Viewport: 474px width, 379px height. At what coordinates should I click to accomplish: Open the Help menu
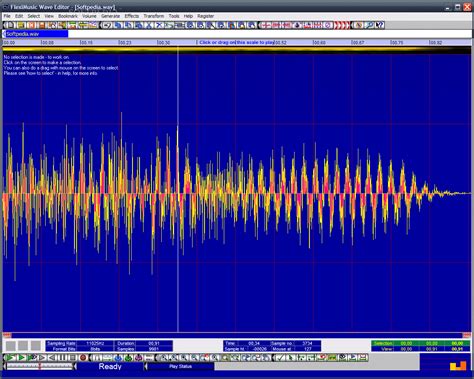point(188,16)
